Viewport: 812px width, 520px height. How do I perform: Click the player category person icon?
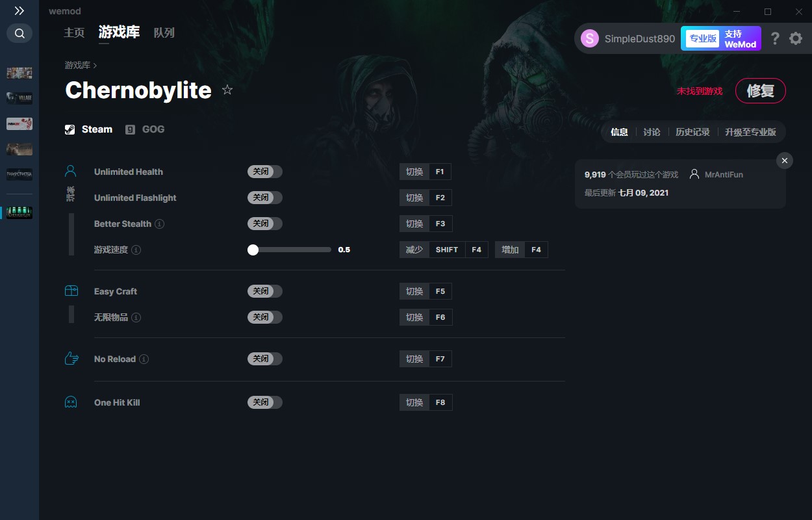pyautogui.click(x=71, y=172)
